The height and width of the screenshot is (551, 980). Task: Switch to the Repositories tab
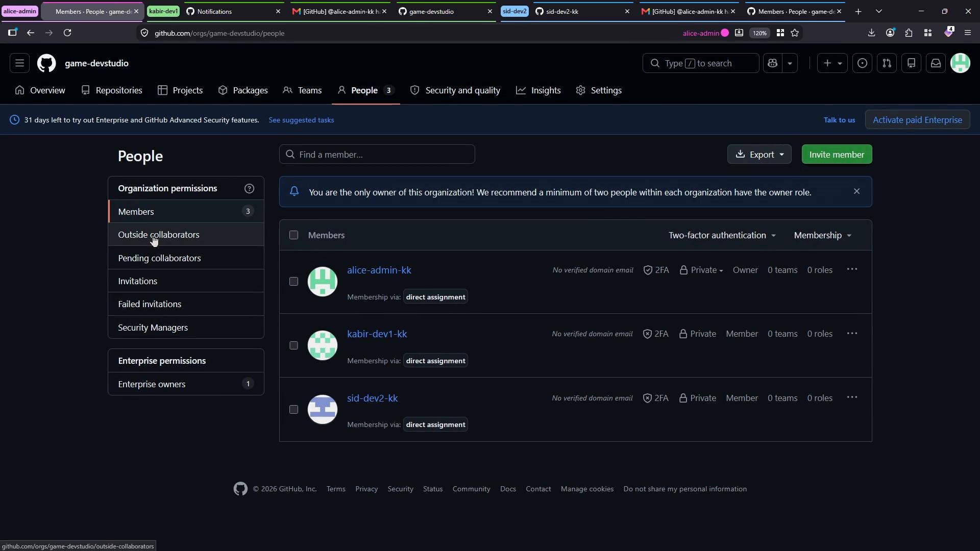click(x=112, y=90)
